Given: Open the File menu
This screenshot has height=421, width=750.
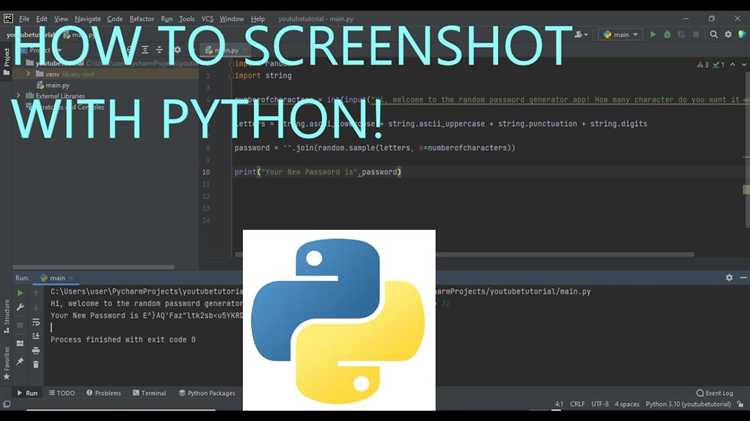Looking at the screenshot, I should pos(24,19).
